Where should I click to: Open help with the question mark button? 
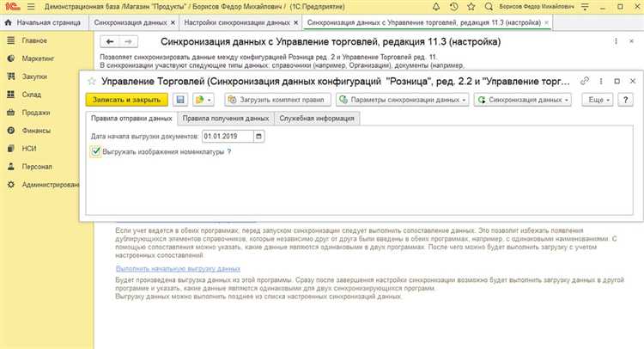pyautogui.click(x=625, y=100)
